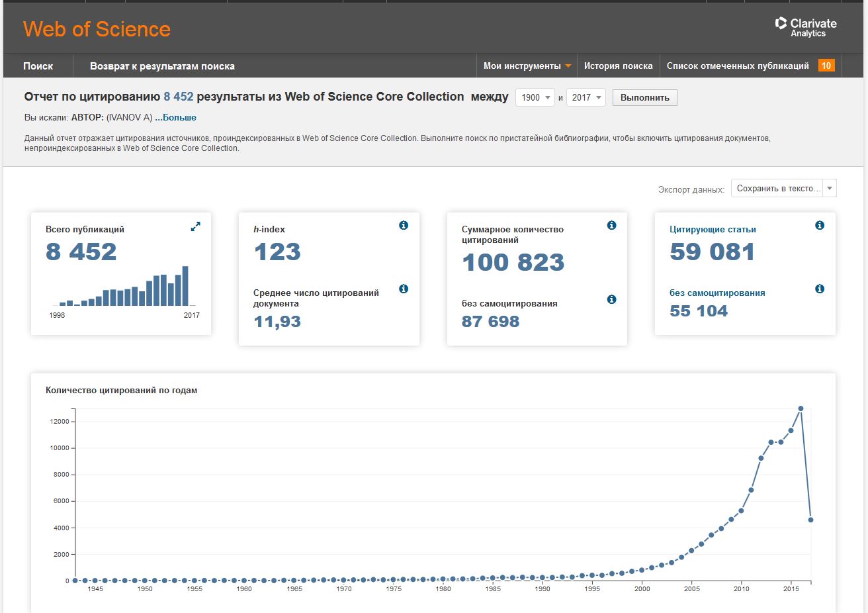Return via Возврат к результатам поиска

click(162, 66)
